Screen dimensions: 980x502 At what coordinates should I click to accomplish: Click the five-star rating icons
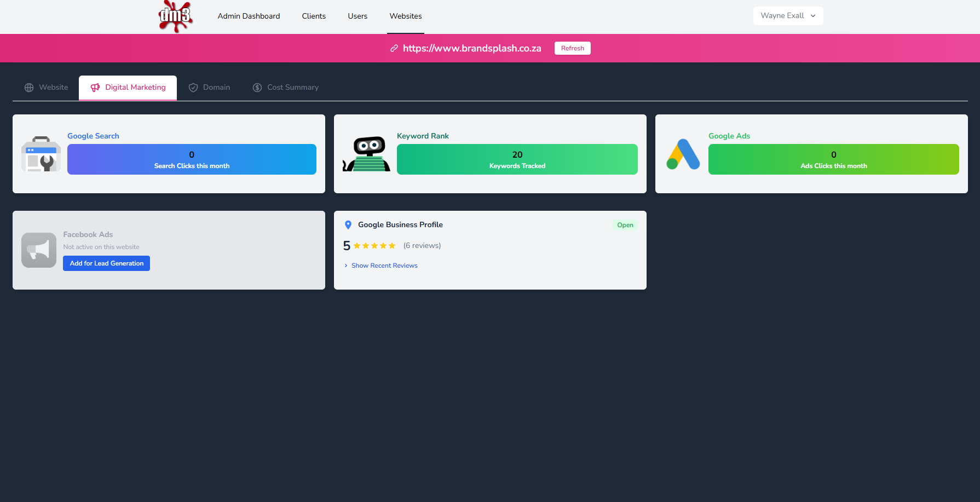tap(374, 246)
